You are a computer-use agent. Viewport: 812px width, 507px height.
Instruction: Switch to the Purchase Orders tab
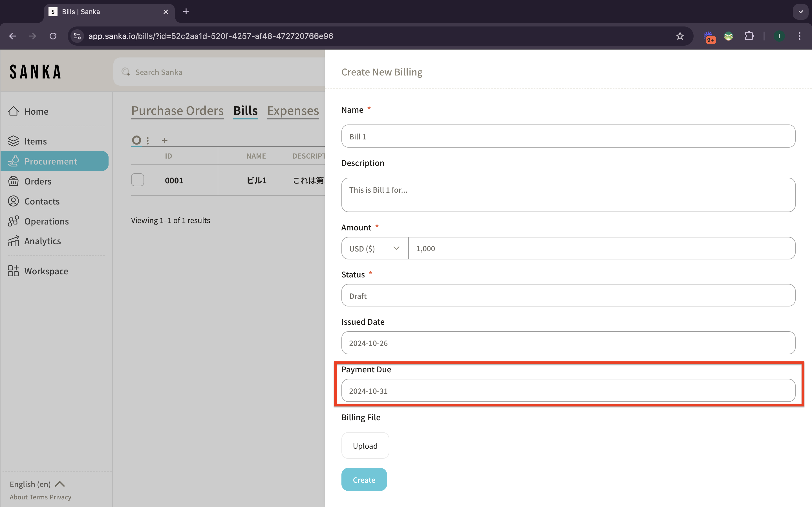177,111
